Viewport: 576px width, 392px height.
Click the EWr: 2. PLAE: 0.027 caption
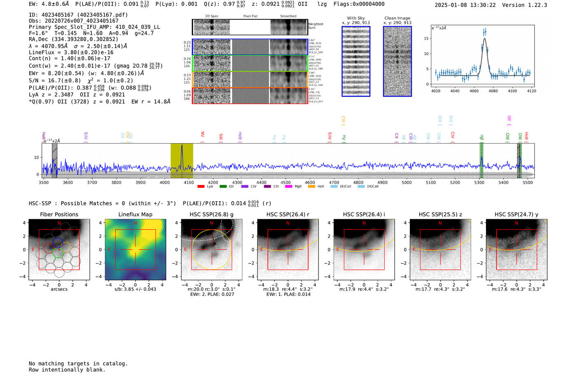(211, 295)
